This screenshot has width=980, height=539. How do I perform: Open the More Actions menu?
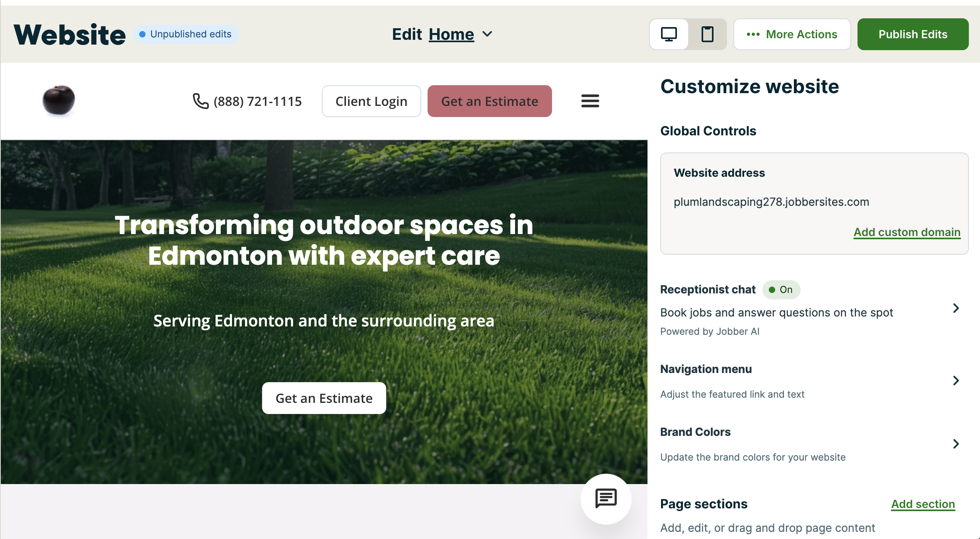tap(792, 34)
